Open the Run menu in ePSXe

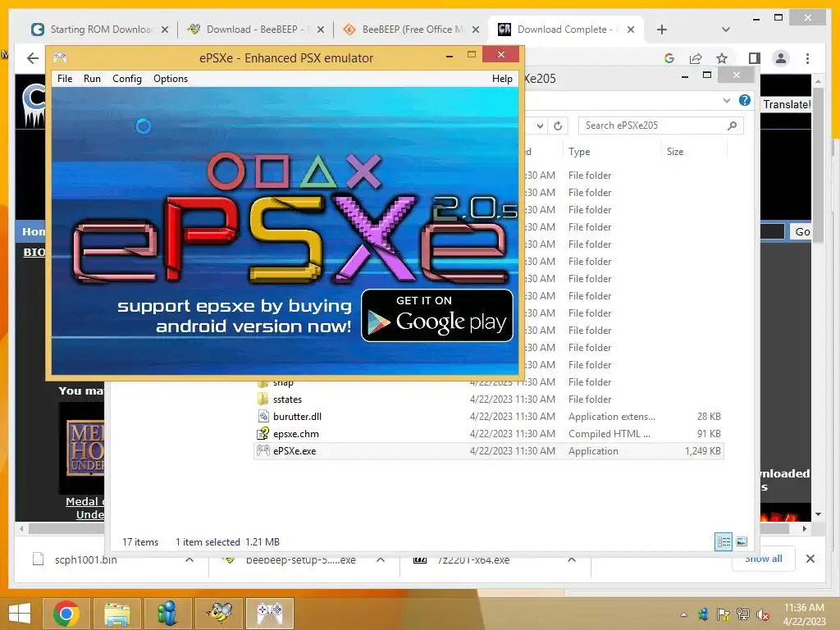pyautogui.click(x=92, y=79)
